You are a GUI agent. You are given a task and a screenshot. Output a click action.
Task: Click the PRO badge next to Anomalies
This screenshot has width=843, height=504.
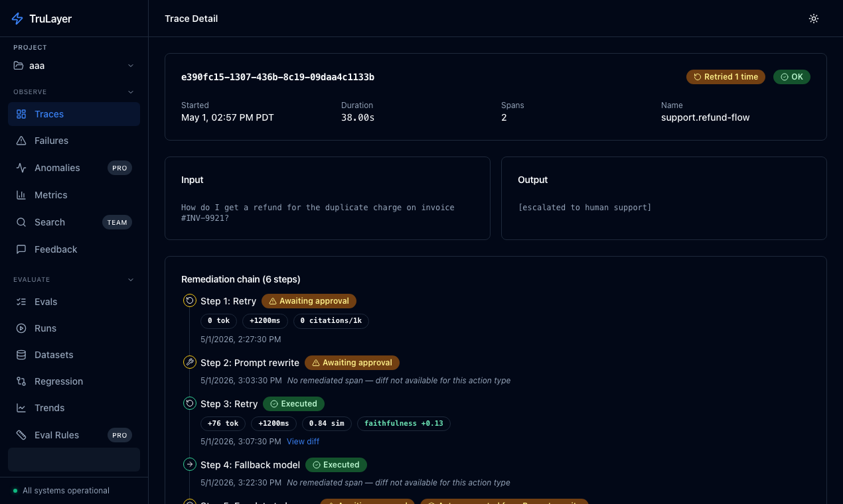(x=119, y=168)
